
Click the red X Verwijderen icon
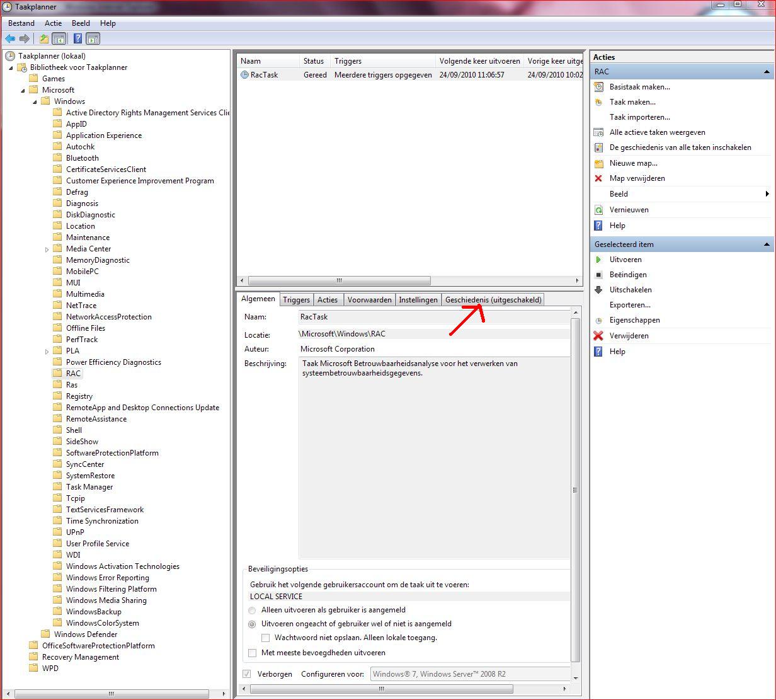click(599, 336)
